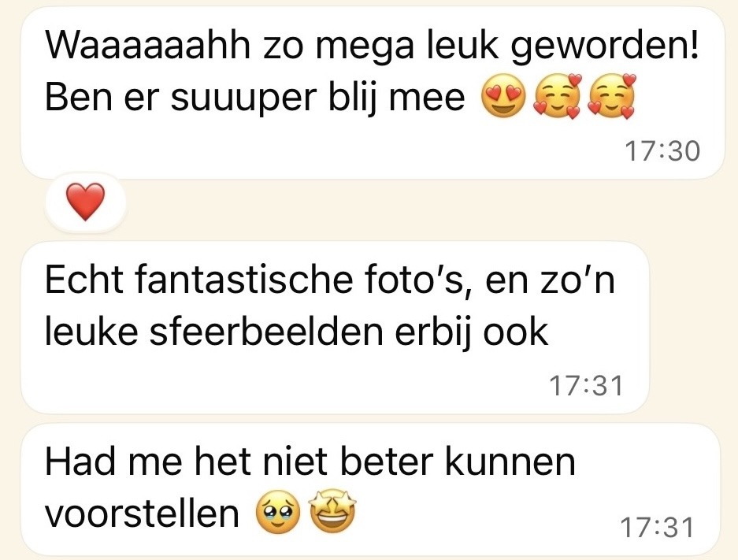
Task: Click the pleading teary face emoji
Action: tap(278, 512)
